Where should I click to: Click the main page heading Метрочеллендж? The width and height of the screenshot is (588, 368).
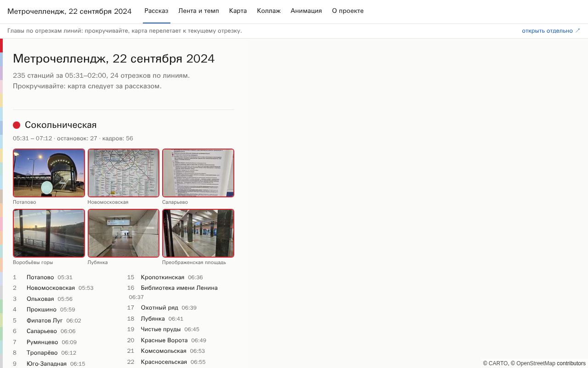click(x=114, y=58)
